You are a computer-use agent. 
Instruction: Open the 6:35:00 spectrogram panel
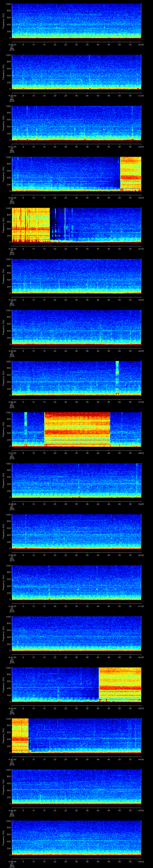click(x=76, y=327)
